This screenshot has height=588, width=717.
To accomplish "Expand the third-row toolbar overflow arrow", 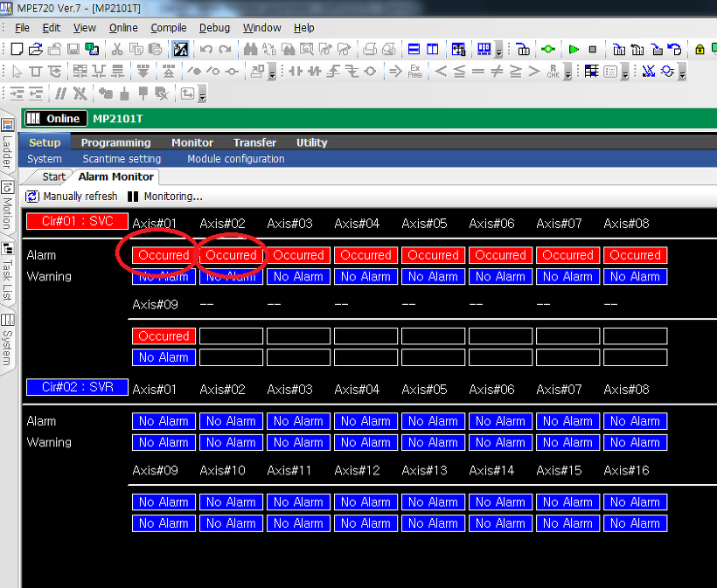I will tap(203, 94).
